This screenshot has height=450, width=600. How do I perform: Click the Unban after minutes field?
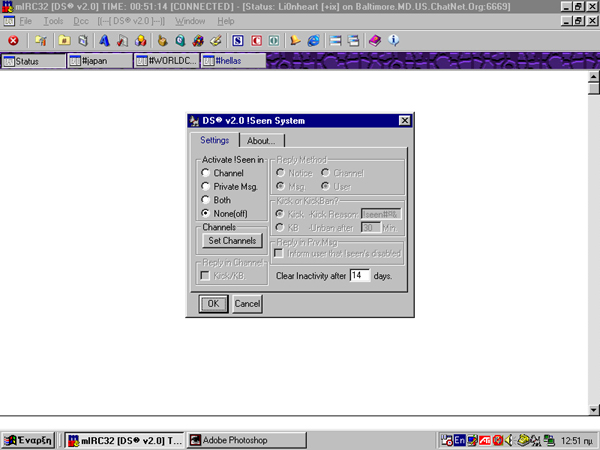[371, 228]
